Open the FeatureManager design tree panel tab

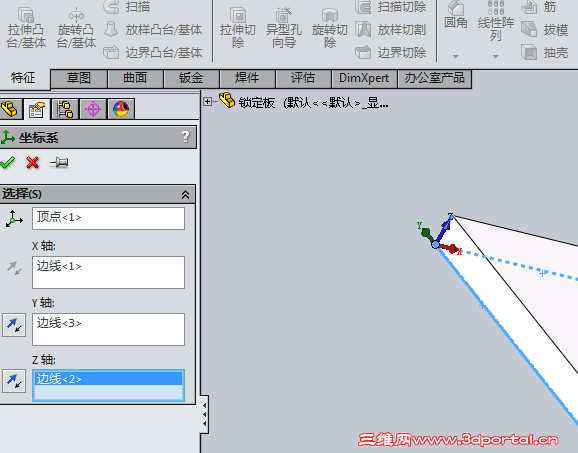tap(10, 109)
